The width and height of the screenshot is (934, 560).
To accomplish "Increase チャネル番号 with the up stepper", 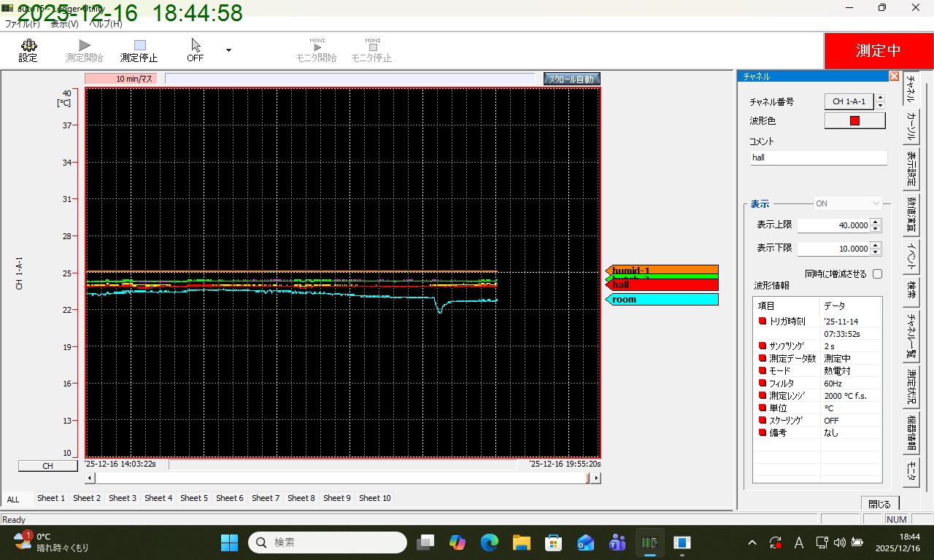I will pyautogui.click(x=880, y=98).
